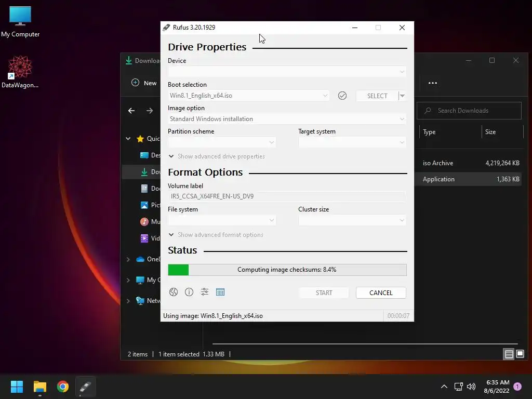Open the Device dropdown
Viewport: 532px width, 399px height.
tap(287, 72)
